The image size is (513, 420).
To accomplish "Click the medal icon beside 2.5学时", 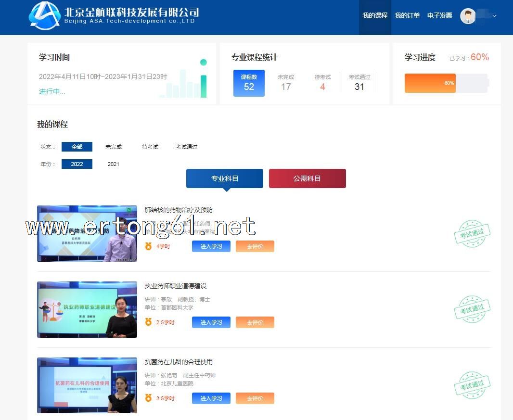I will (x=149, y=322).
